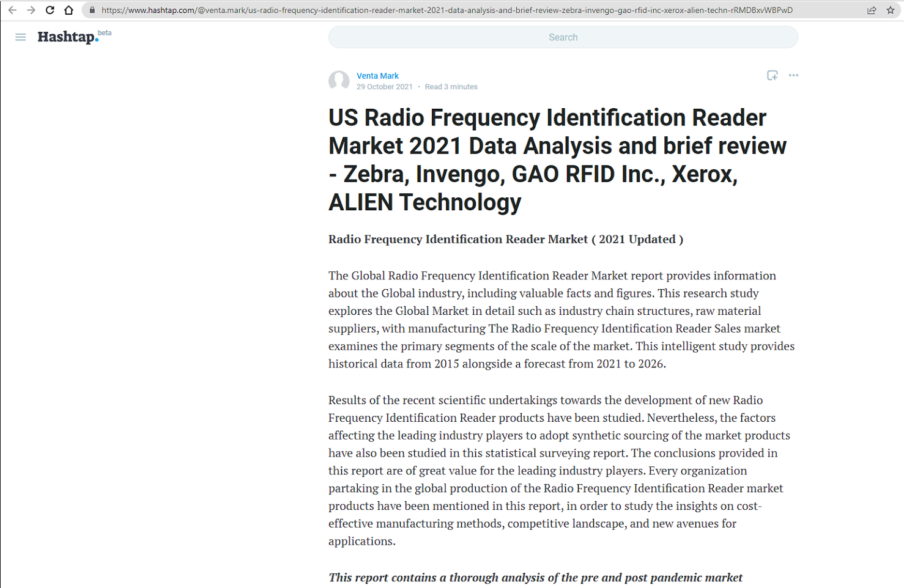904x588 pixels.
Task: Click the date 29 October 2021
Action: (385, 87)
